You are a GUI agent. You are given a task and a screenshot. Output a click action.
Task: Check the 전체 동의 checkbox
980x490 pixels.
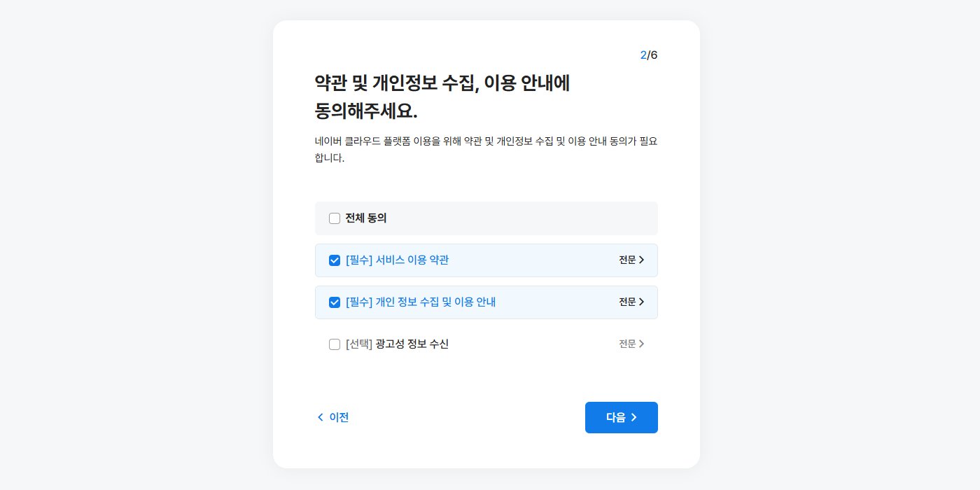point(335,218)
